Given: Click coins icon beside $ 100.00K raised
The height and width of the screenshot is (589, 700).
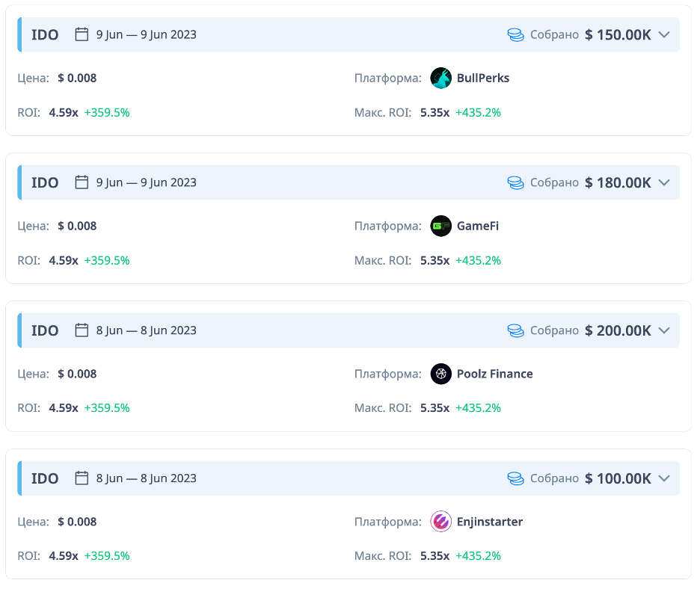Looking at the screenshot, I should [x=515, y=478].
